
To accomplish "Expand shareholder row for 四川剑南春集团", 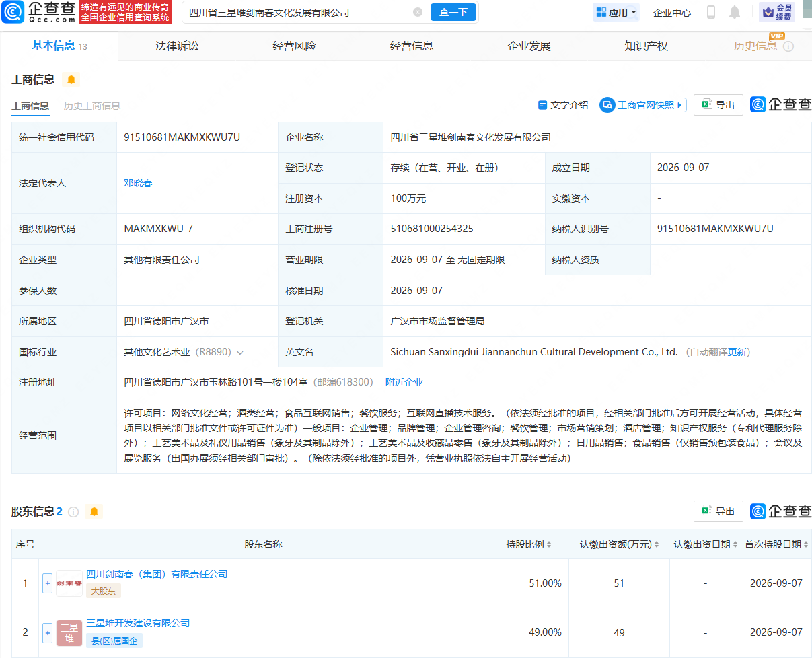I will (x=47, y=583).
